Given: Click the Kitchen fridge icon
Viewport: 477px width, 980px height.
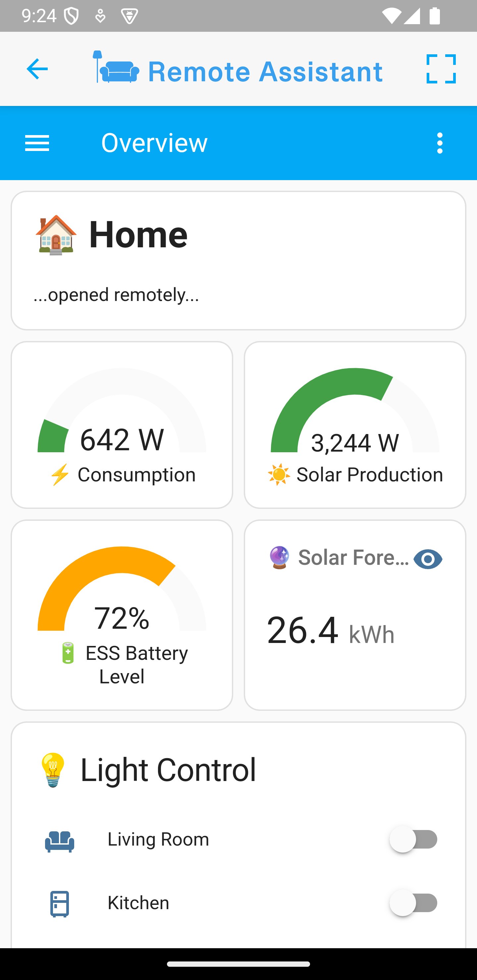Looking at the screenshot, I should pos(60,904).
